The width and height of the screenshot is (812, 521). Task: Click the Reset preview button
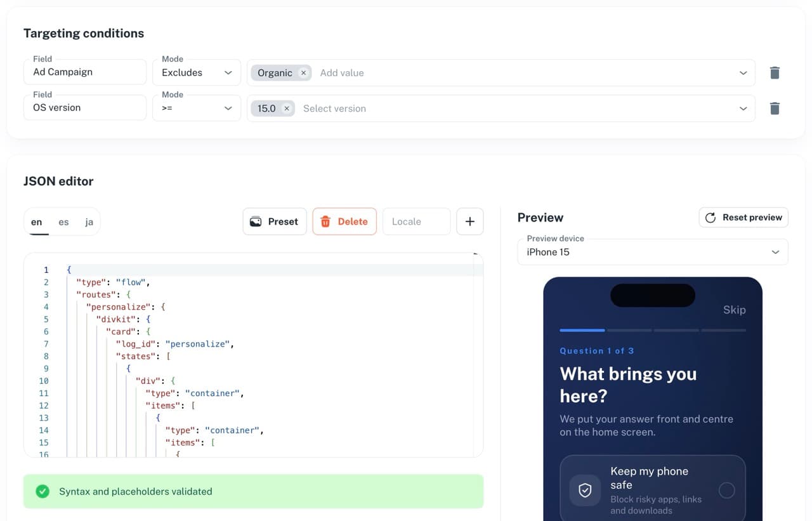click(x=743, y=217)
